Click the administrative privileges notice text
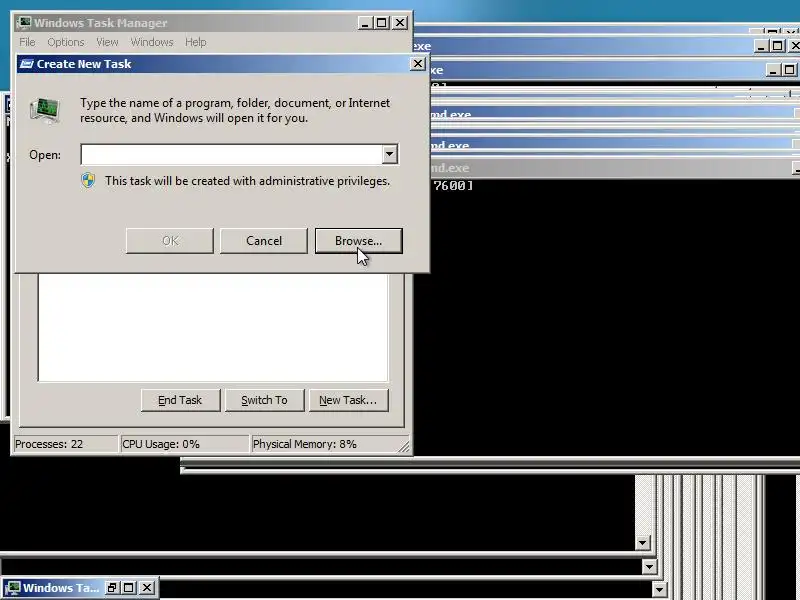The width and height of the screenshot is (800, 600). [x=247, y=181]
